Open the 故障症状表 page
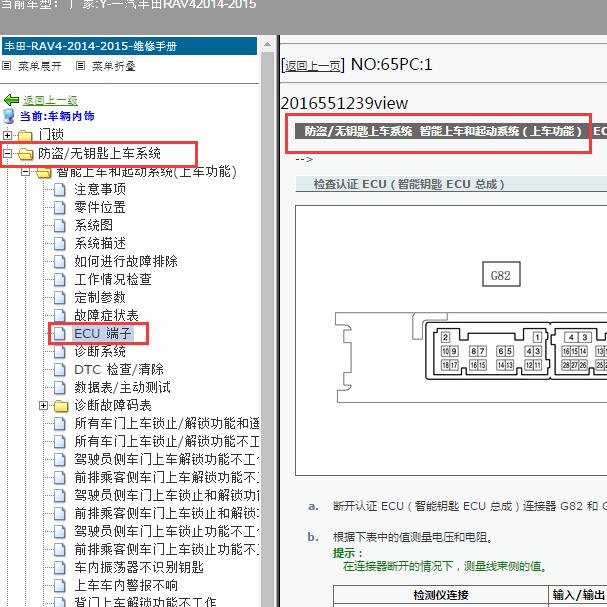The height and width of the screenshot is (607, 607). pos(106,316)
